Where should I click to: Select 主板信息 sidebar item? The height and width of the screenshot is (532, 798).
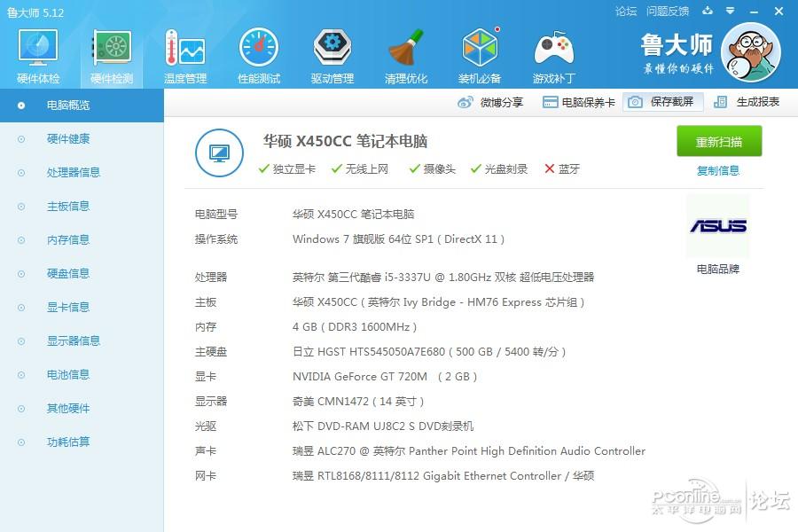pyautogui.click(x=82, y=207)
